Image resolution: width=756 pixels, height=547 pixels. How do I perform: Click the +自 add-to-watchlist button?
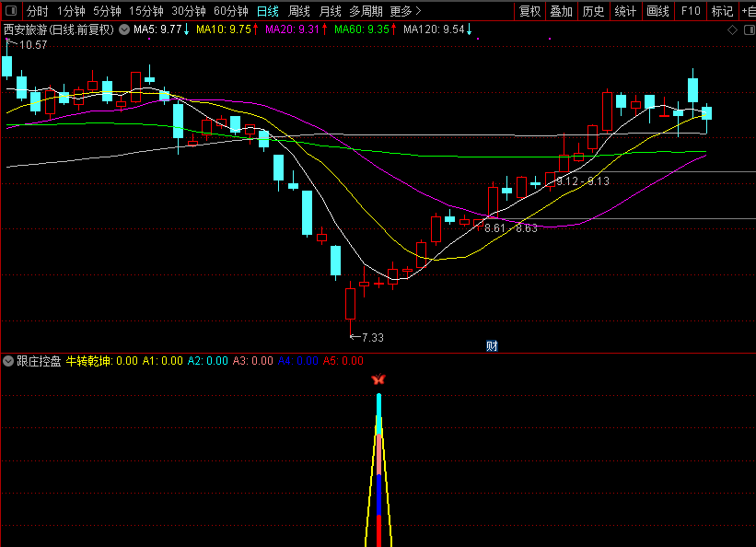749,11
